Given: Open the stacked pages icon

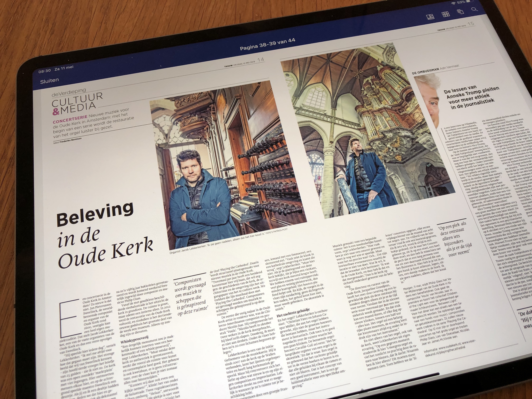Looking at the screenshot, I should [460, 11].
